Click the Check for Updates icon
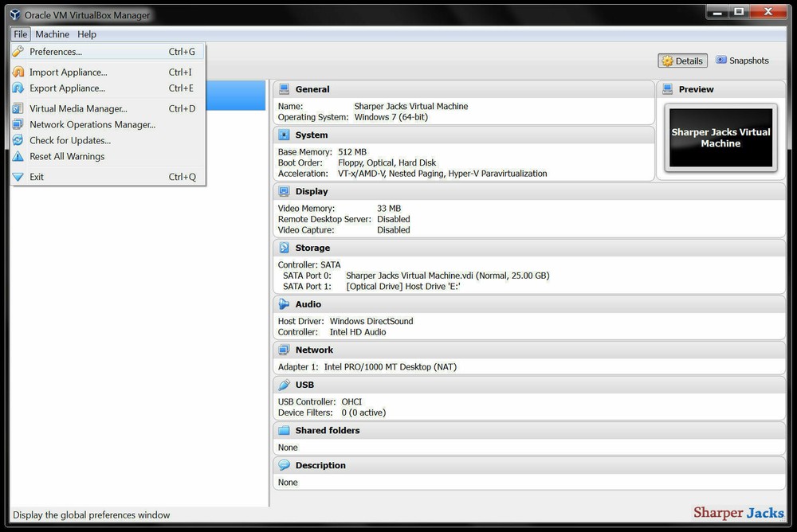 point(18,140)
